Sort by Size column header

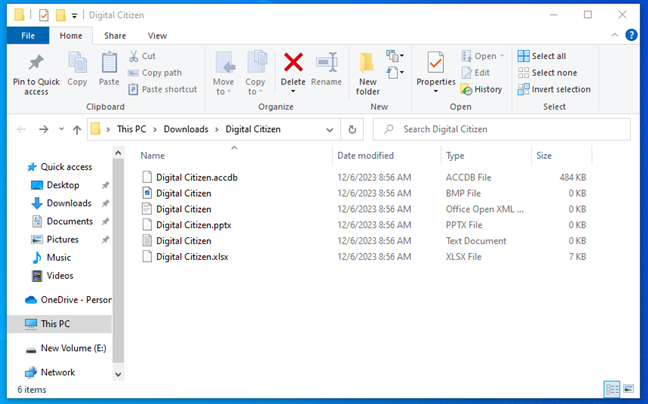pyautogui.click(x=544, y=156)
